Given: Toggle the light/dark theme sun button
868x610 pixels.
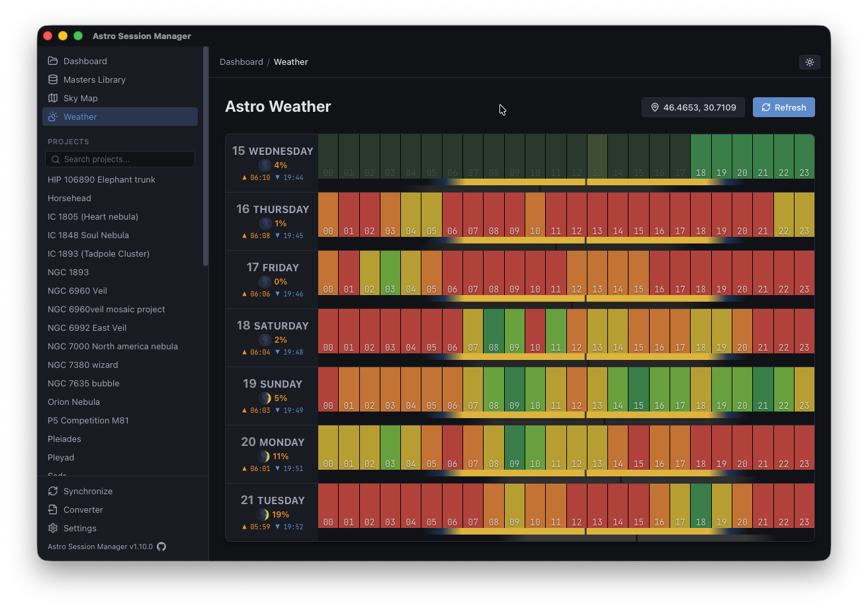Looking at the screenshot, I should point(809,62).
